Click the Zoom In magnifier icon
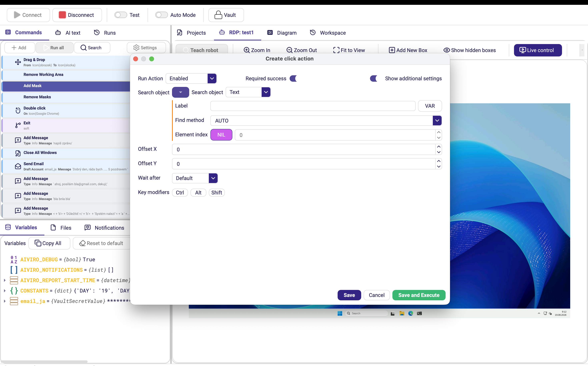 pyautogui.click(x=247, y=50)
